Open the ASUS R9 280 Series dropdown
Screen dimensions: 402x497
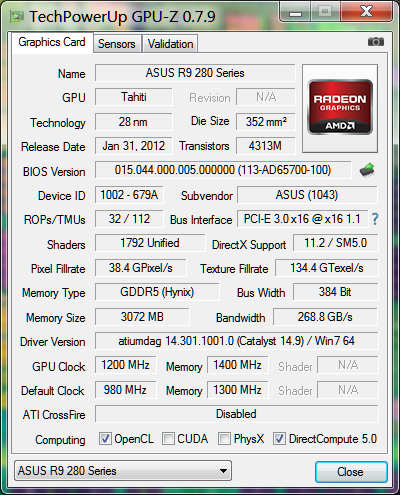coord(123,471)
